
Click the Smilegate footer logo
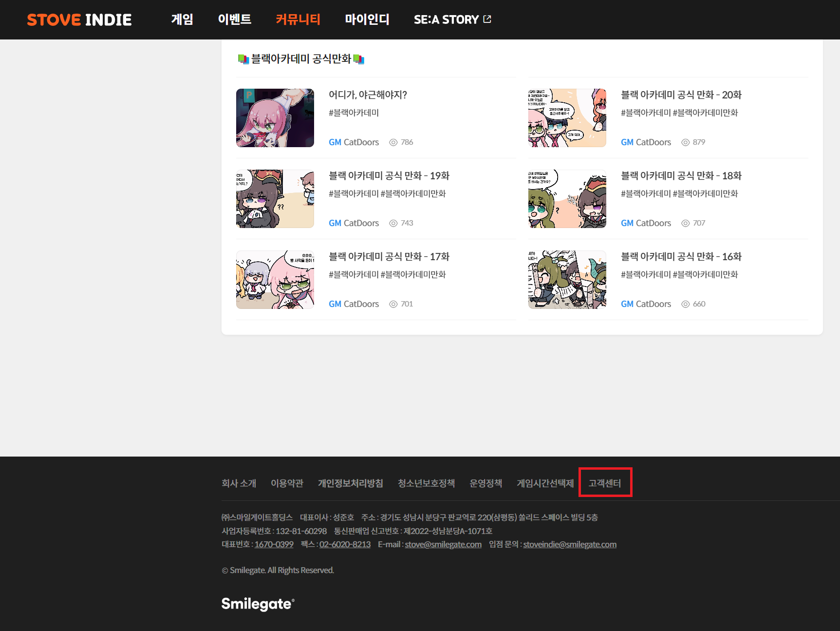258,604
